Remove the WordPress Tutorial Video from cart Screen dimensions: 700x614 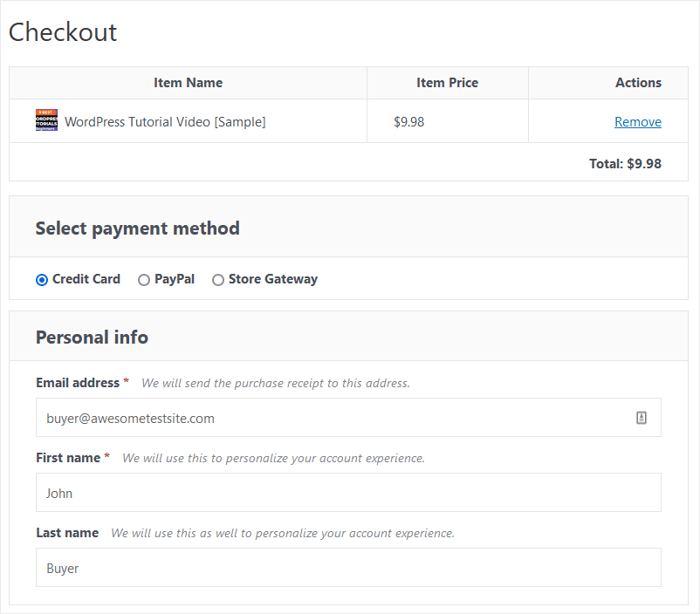click(638, 121)
